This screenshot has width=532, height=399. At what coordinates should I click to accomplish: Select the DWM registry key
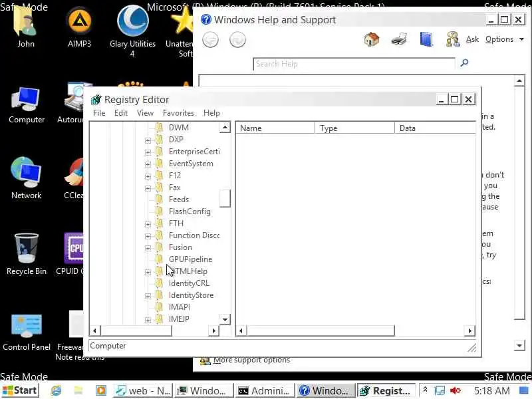coord(178,128)
